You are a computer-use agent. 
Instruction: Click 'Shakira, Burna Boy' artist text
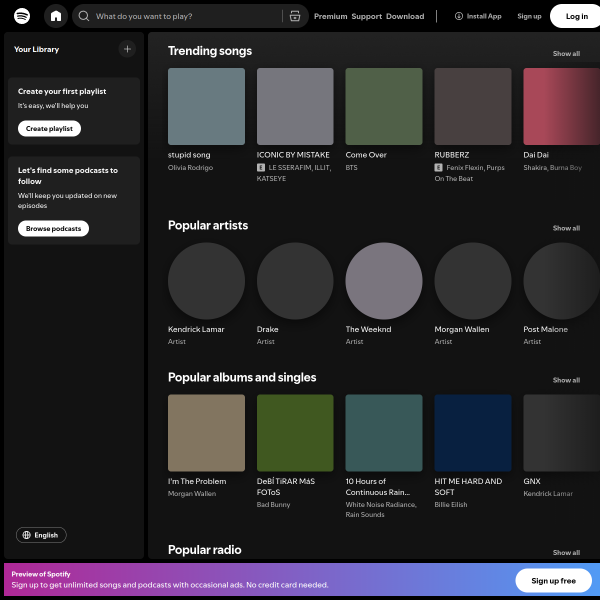[x=552, y=168]
